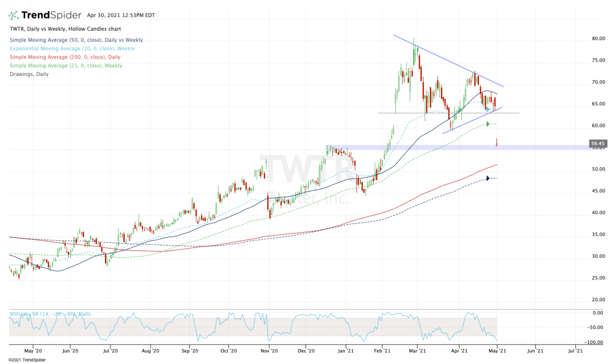This screenshot has height=364, width=616.
Task: Select Exponential Moving Average 10 Weekly legend
Action: pyautogui.click(x=72, y=49)
